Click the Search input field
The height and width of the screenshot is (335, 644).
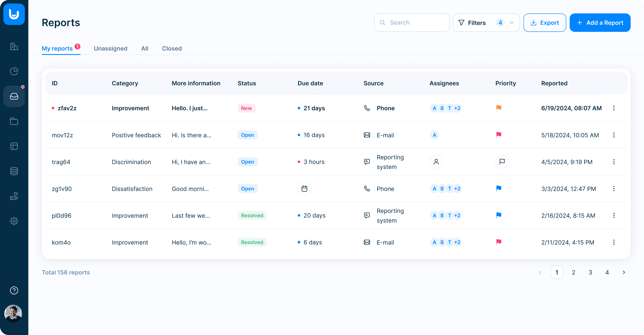[x=411, y=22]
